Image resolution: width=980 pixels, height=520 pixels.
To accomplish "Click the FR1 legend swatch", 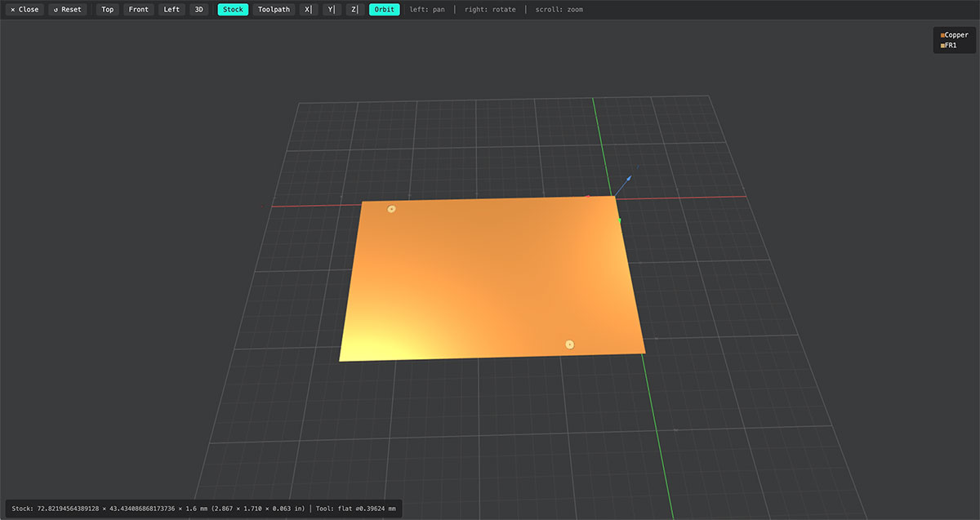I will point(943,46).
